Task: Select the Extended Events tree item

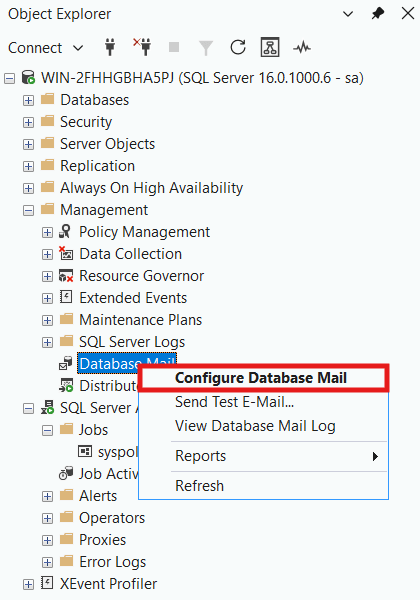Action: (133, 298)
